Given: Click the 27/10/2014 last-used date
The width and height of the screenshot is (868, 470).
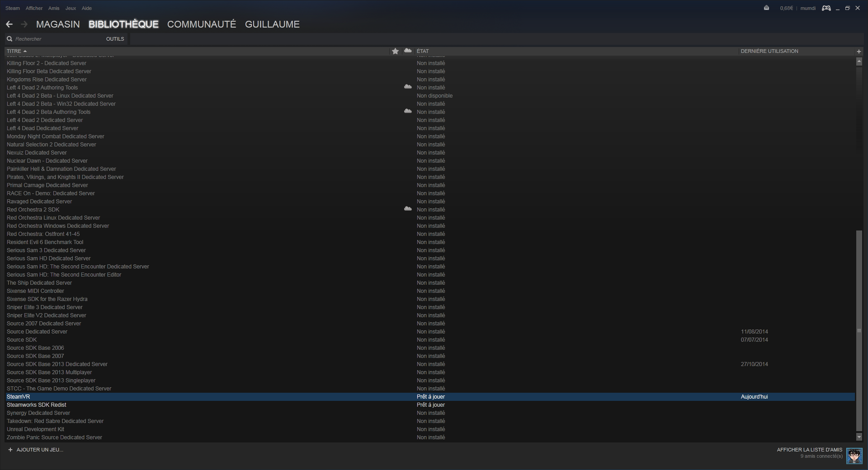Looking at the screenshot, I should tap(754, 364).
